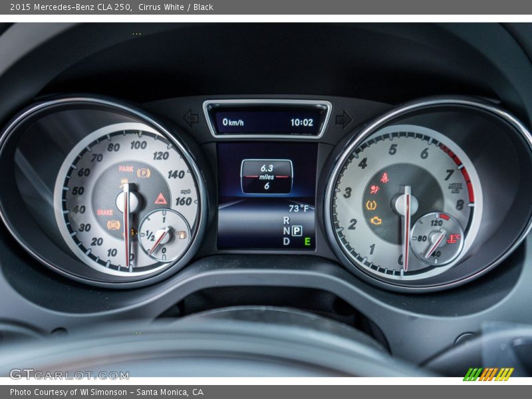Click the red PARK warning text

(x=126, y=169)
